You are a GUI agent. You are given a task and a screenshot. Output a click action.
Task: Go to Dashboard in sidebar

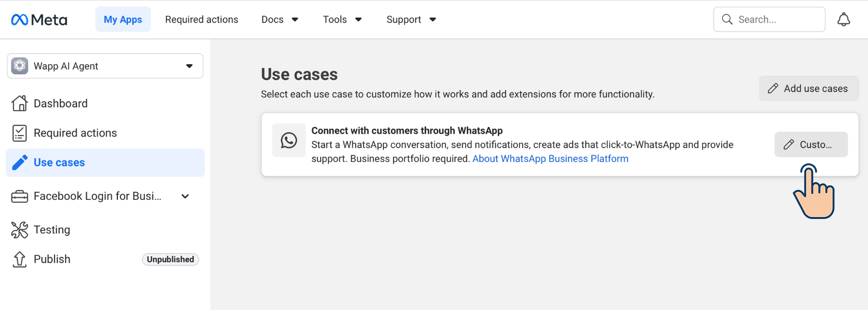(105, 103)
